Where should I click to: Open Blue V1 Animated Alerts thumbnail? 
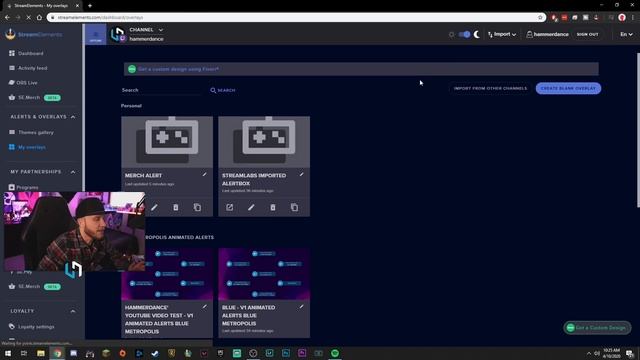point(264,274)
